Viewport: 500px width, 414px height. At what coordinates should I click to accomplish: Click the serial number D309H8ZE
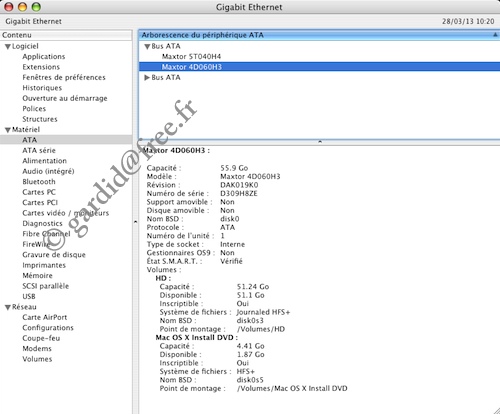239,193
